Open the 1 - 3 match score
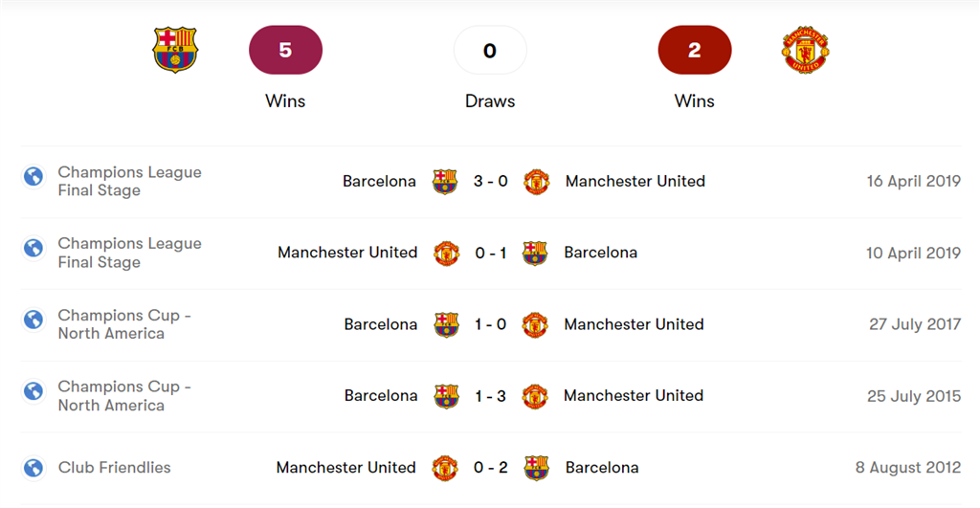This screenshot has width=980, height=508. pos(490,396)
